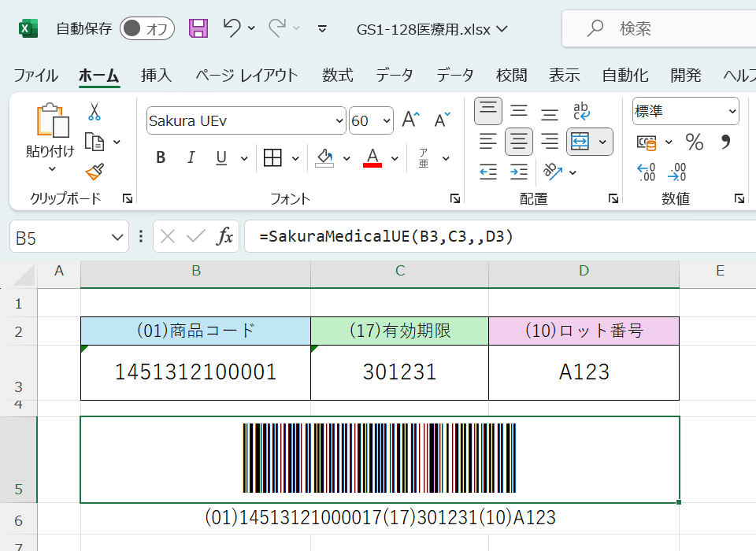Click the fill color paint bucket
This screenshot has height=551, width=756.
point(324,157)
